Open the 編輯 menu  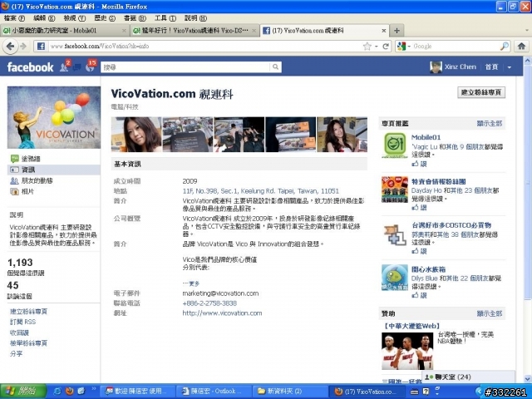click(44, 18)
